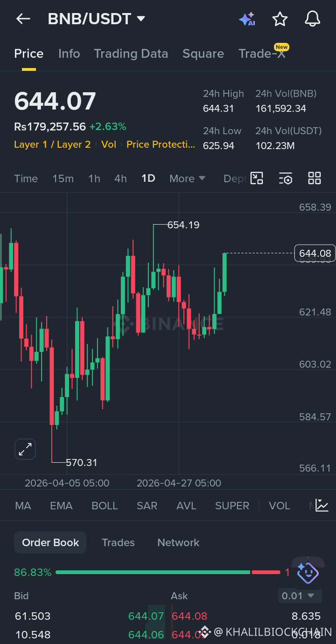
Task: Tap the 644.07 bid price row
Action: (146, 616)
